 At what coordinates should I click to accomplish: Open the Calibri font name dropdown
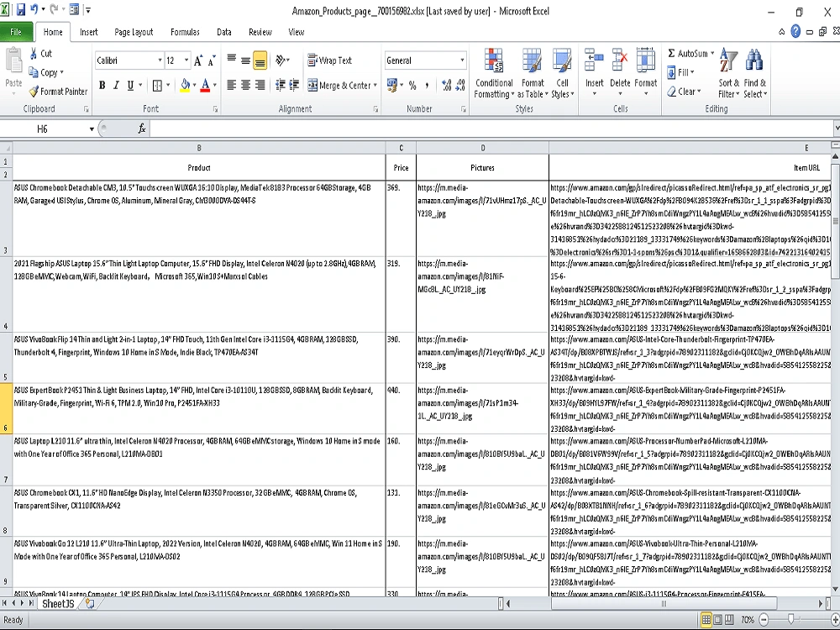(160, 60)
